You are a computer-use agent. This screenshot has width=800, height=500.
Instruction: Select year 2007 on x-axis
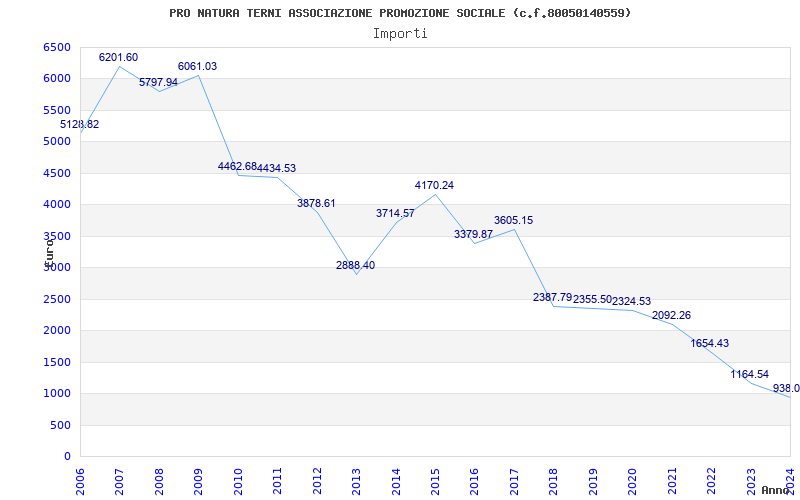tap(119, 482)
